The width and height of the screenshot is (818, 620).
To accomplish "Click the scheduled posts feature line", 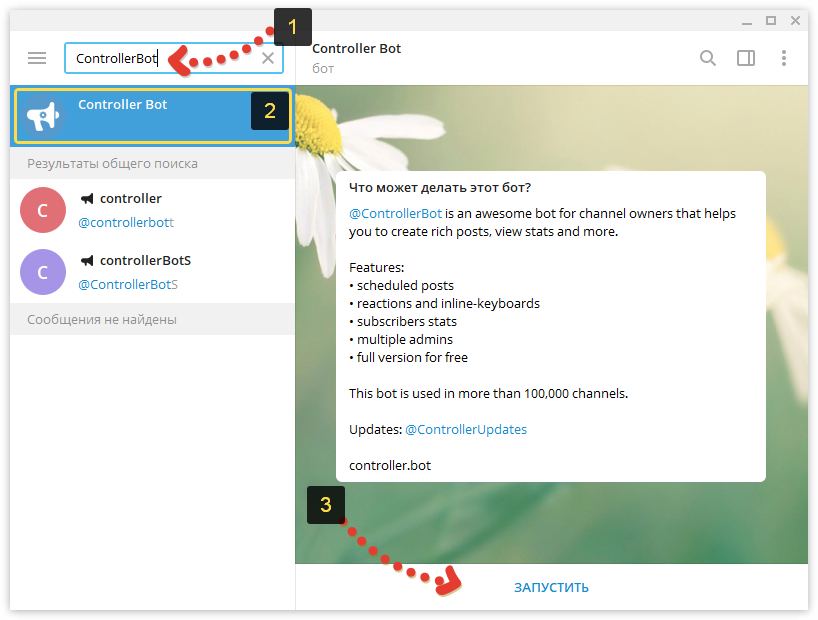I will (402, 285).
